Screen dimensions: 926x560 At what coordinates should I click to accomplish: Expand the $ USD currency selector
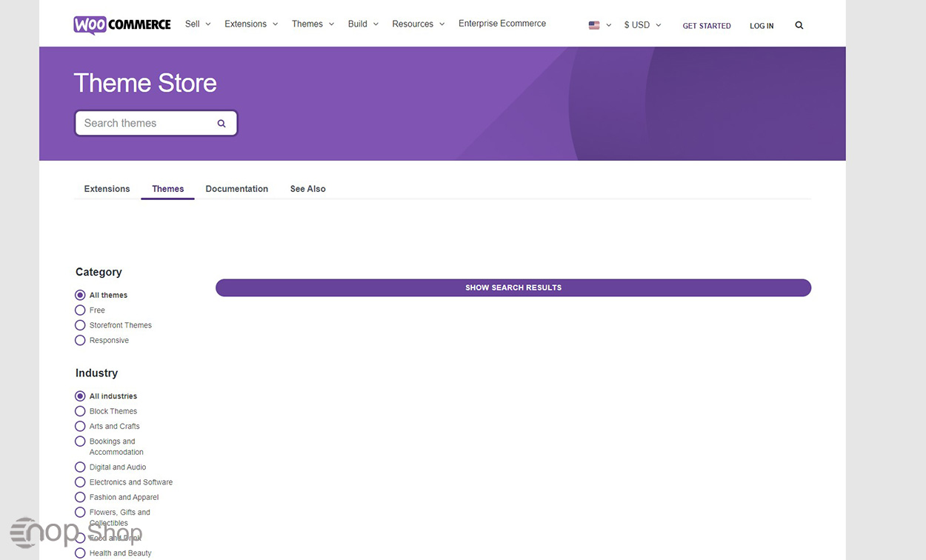[x=642, y=25]
